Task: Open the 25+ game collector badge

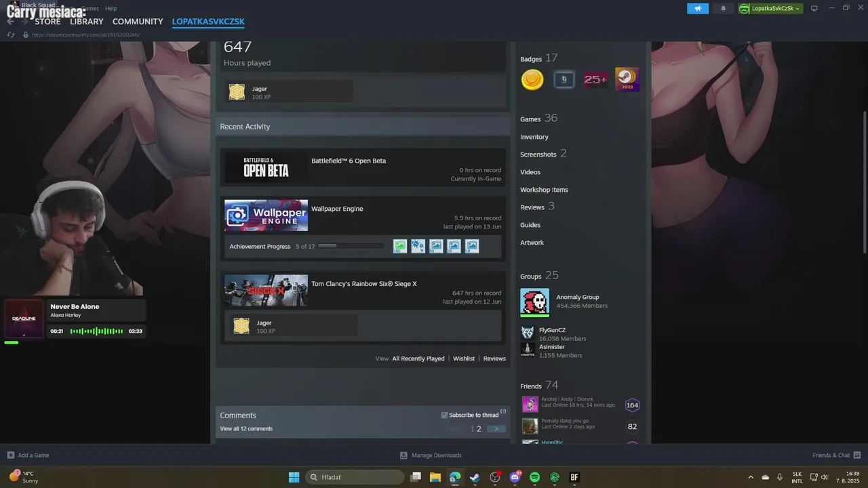Action: [595, 79]
